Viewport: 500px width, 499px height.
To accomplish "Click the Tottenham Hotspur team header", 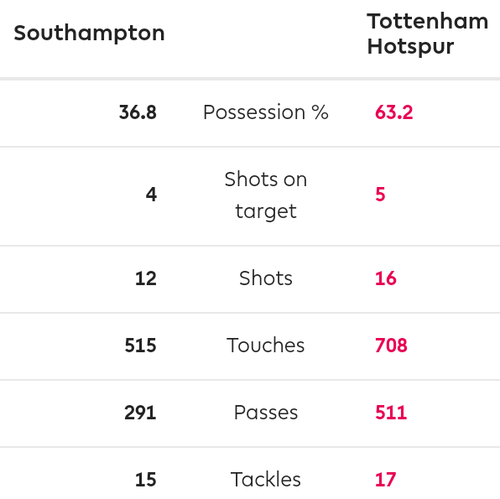I will (x=428, y=34).
